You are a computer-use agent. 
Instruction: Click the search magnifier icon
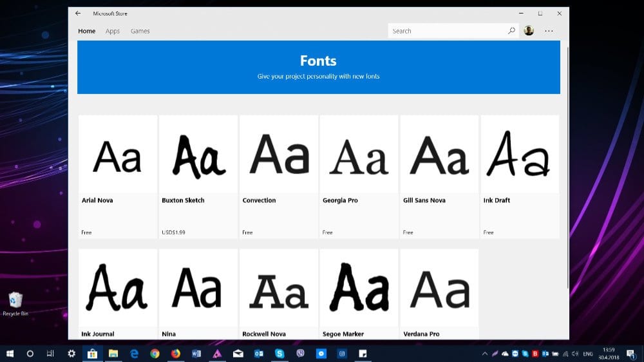click(511, 31)
